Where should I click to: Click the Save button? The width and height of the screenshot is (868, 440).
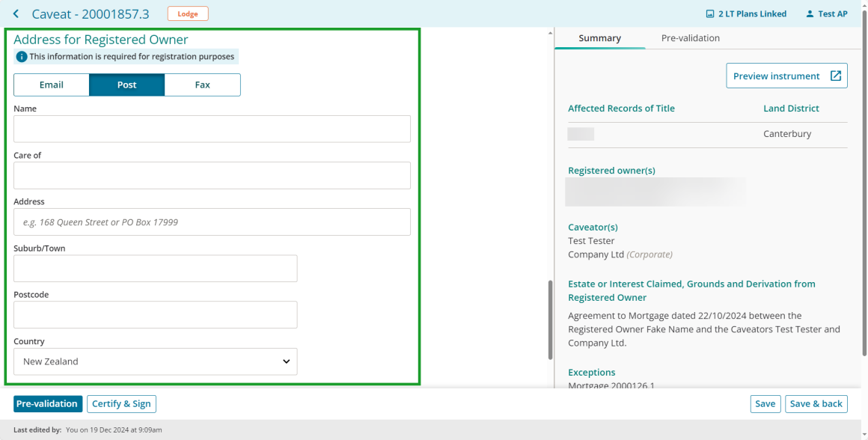click(765, 404)
